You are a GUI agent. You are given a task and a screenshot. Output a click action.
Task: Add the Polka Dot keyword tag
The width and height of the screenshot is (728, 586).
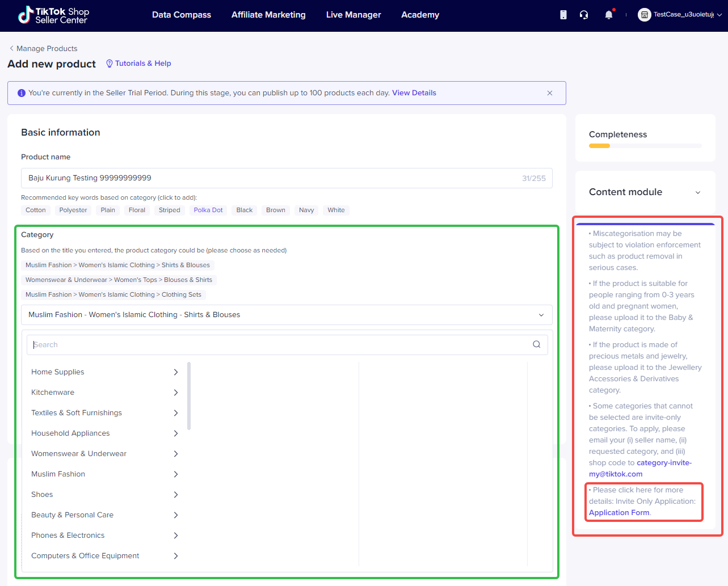tap(208, 210)
